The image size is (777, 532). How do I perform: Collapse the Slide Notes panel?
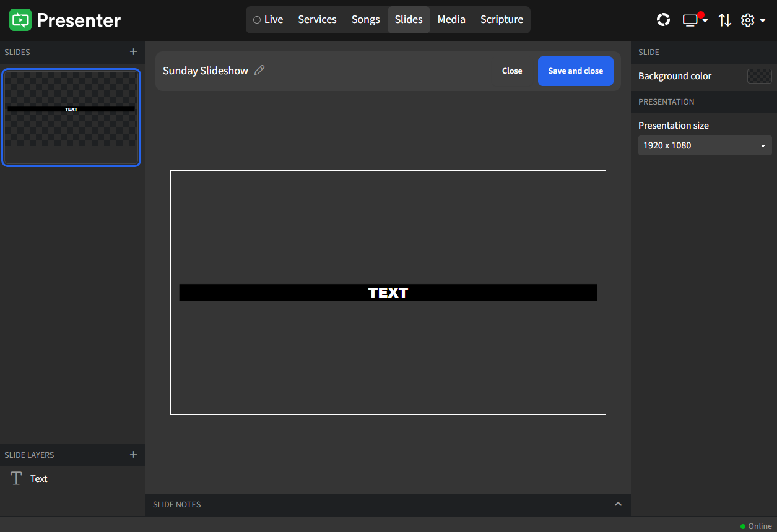click(618, 504)
